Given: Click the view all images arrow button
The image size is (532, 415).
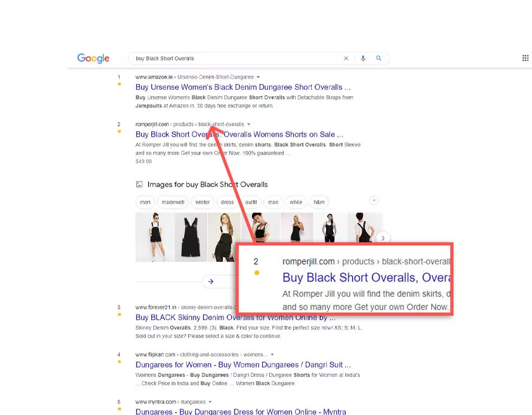Looking at the screenshot, I should coord(211,282).
